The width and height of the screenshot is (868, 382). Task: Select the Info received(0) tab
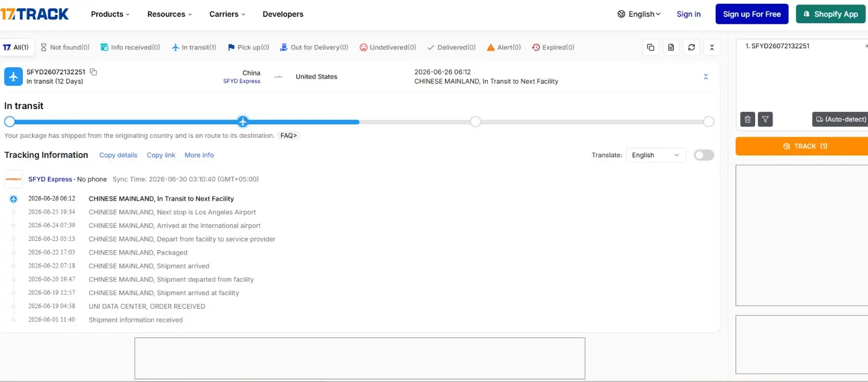[130, 47]
